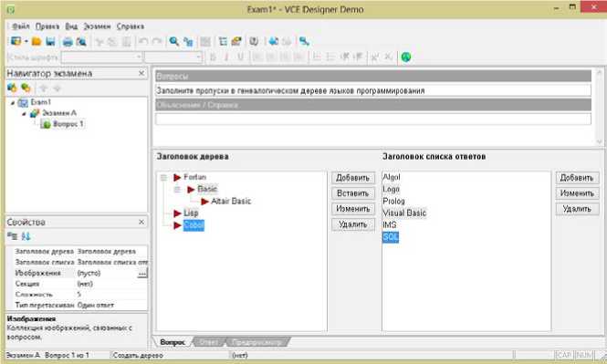Select Visual Basic in the answer list
Screen dimensions: 607x364
coord(404,213)
